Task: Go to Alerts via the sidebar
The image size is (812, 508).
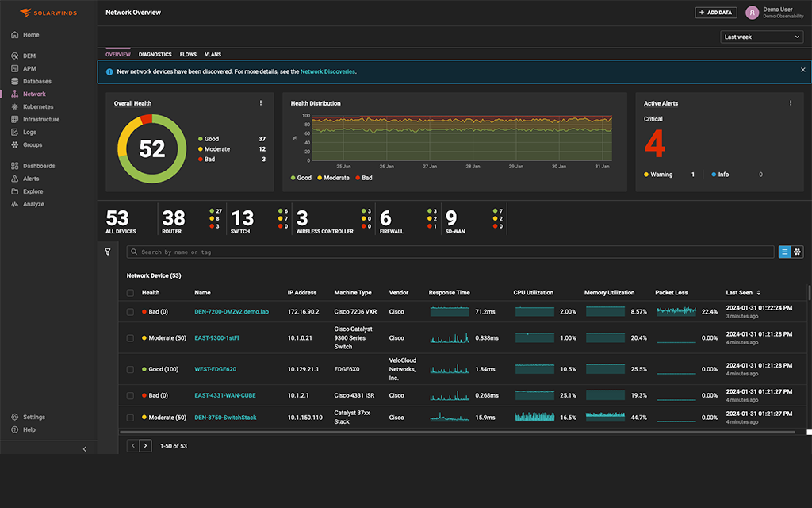Action: click(29, 178)
